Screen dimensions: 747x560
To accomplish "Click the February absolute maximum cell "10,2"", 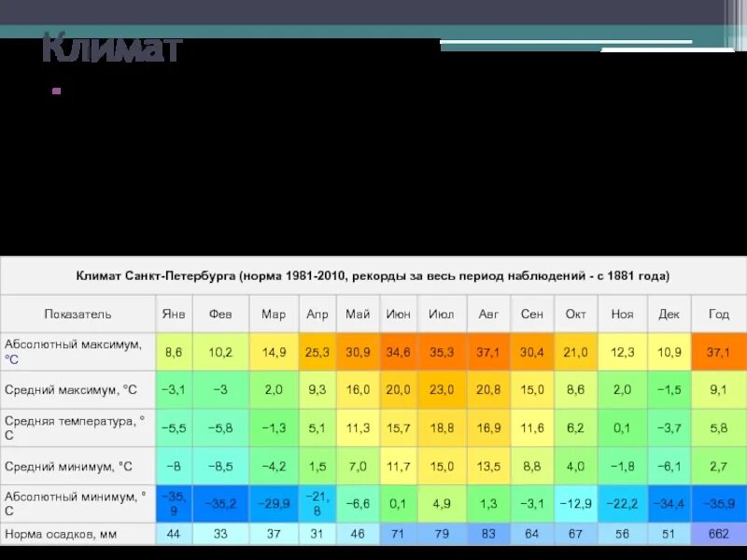I will (x=220, y=353).
